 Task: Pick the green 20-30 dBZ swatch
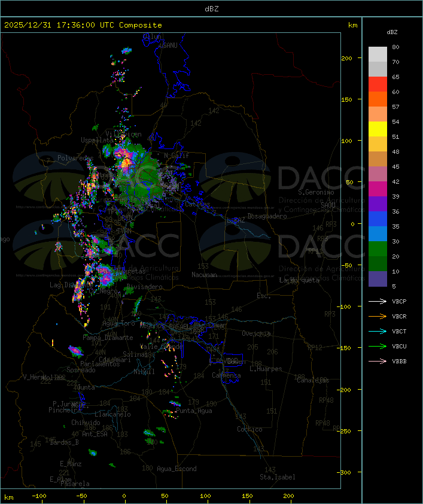click(378, 248)
